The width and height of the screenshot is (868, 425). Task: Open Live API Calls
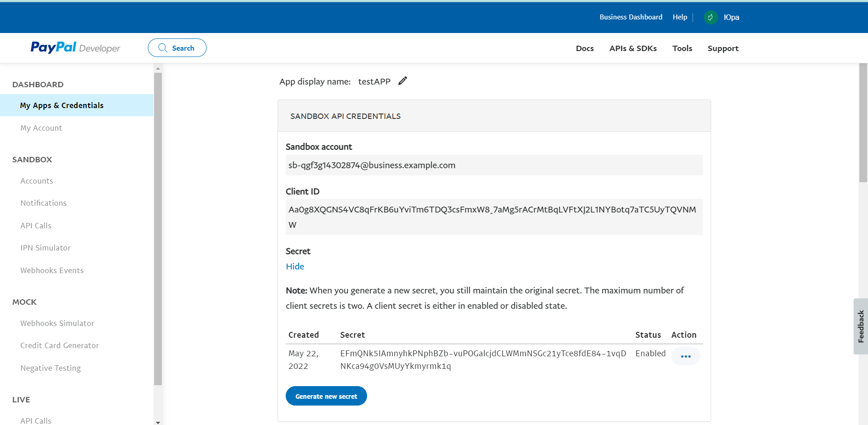tap(36, 420)
